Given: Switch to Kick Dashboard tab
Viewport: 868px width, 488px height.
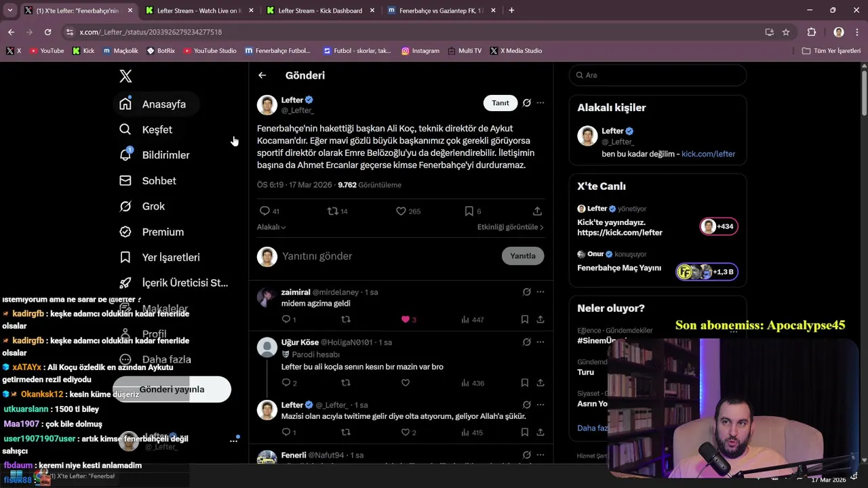Looking at the screenshot, I should pyautogui.click(x=320, y=10).
